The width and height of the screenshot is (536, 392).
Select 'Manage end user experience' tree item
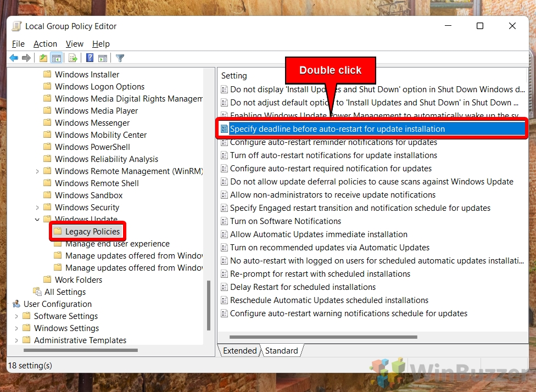pos(118,244)
